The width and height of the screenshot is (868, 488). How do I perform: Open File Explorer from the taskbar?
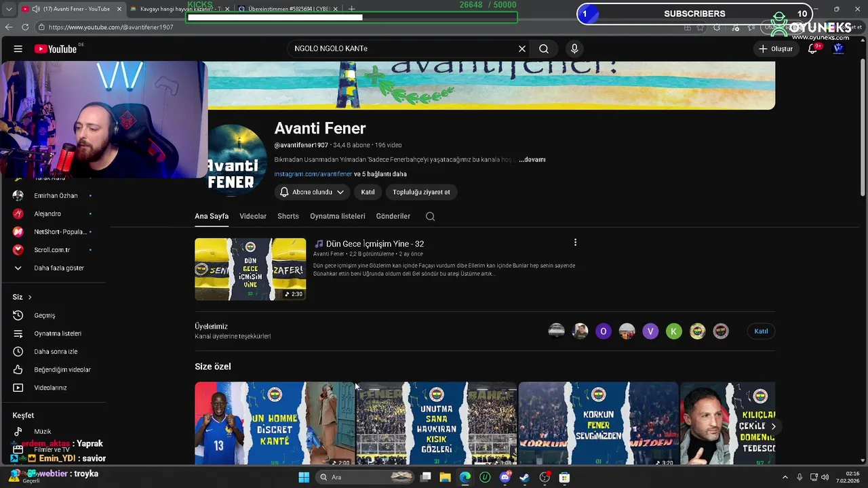coord(445,477)
